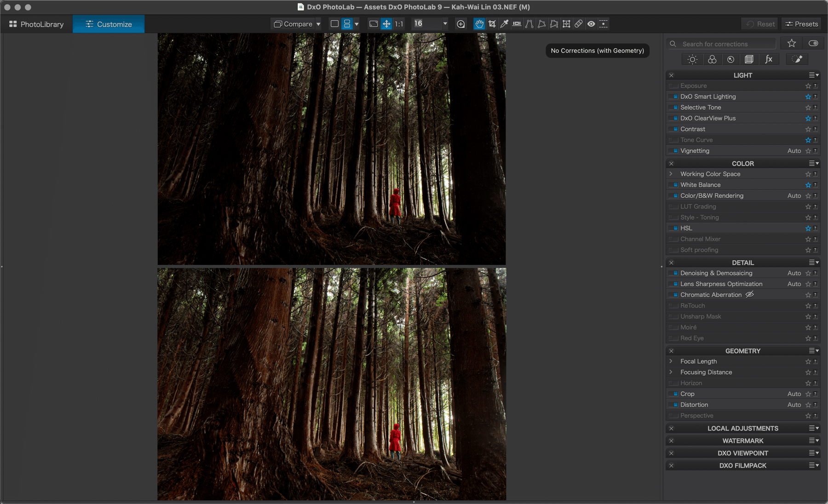Image resolution: width=828 pixels, height=504 pixels.
Task: Open GEOMETRY palette options menu
Action: pyautogui.click(x=814, y=351)
